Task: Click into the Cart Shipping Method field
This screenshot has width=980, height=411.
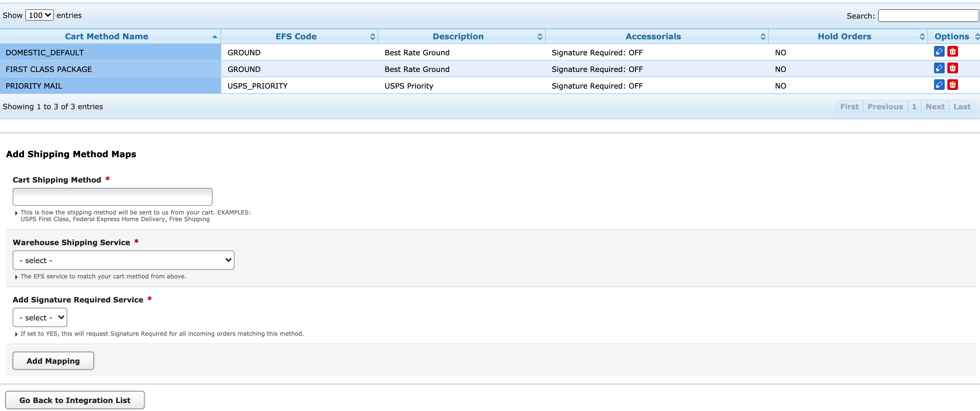Action: click(113, 197)
